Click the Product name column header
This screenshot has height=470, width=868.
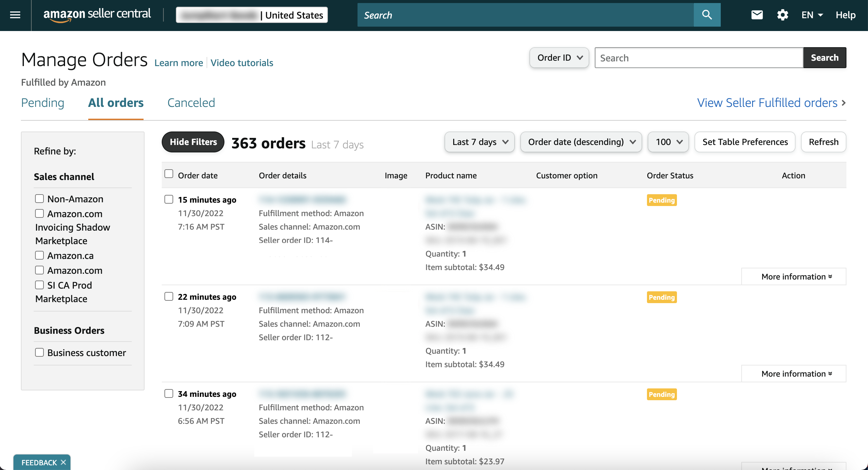(x=451, y=175)
